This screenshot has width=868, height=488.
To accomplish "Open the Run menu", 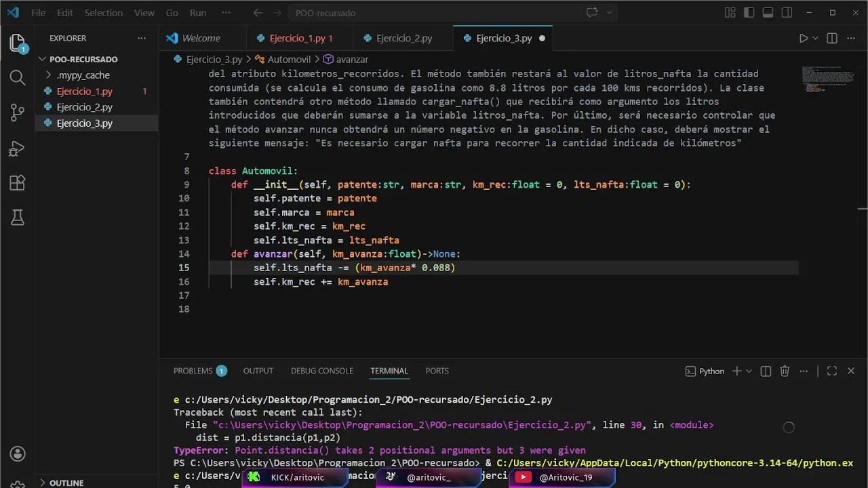I will [198, 12].
